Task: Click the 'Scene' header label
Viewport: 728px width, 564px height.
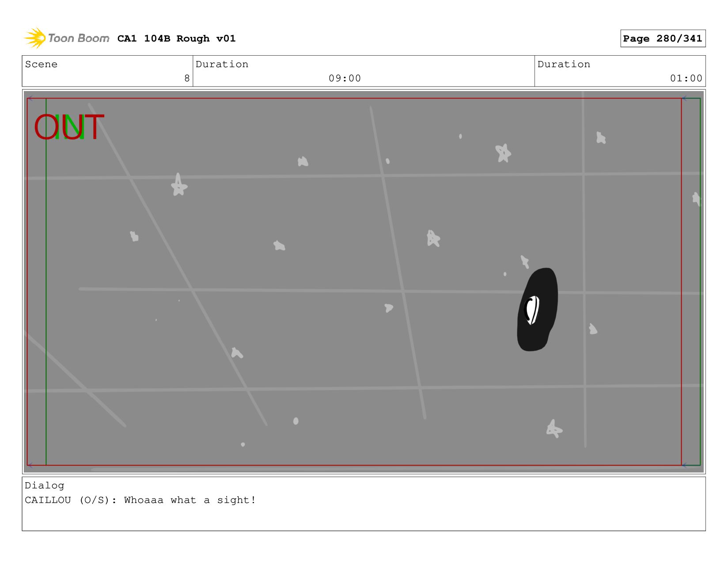Action: click(41, 64)
